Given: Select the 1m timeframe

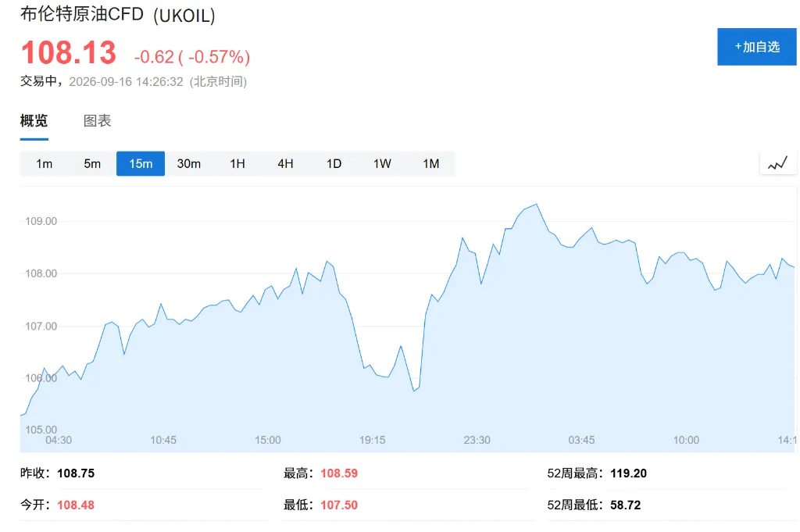Looking at the screenshot, I should pos(44,164).
